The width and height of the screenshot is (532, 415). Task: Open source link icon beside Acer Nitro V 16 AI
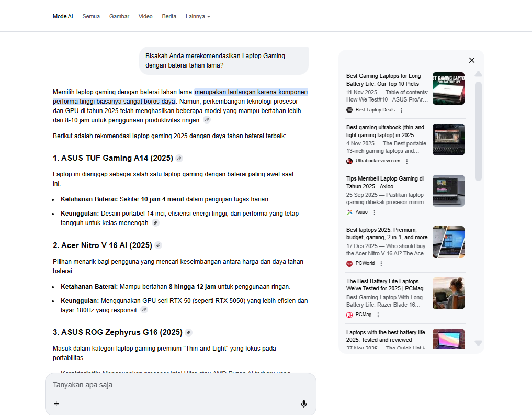click(x=159, y=245)
